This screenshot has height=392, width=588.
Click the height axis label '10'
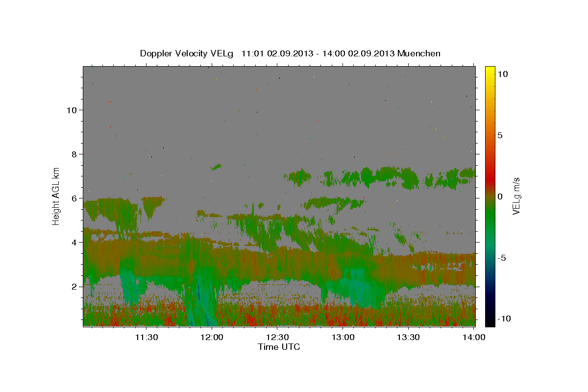72,110
